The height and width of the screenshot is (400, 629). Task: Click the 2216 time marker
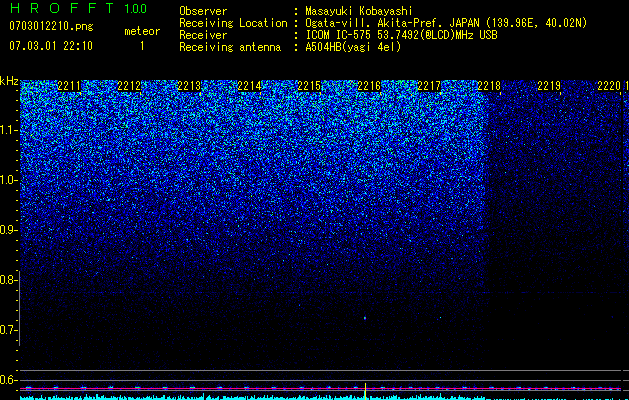369,86
